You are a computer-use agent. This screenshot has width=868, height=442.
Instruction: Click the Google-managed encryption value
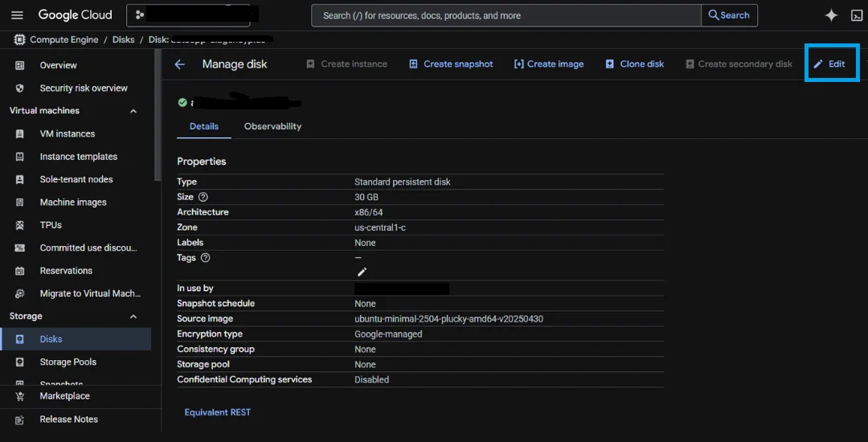tap(389, 334)
